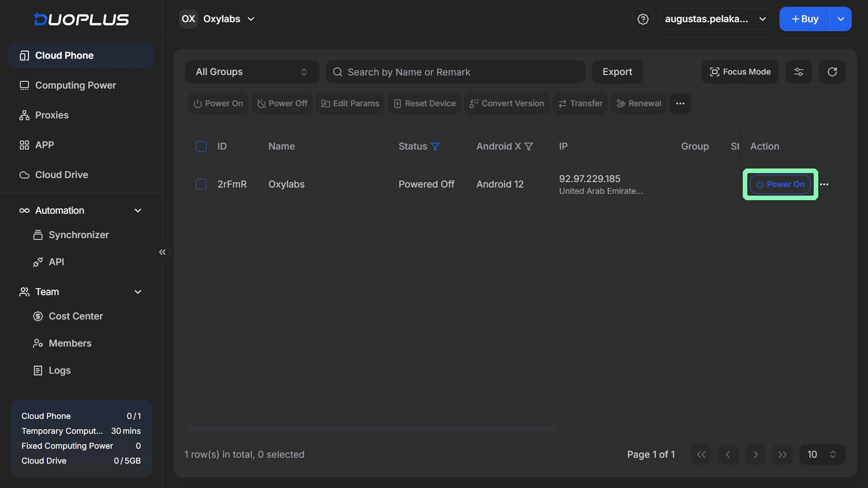868x488 pixels.
Task: Click the filter settings sliders icon
Action: pos(799,72)
